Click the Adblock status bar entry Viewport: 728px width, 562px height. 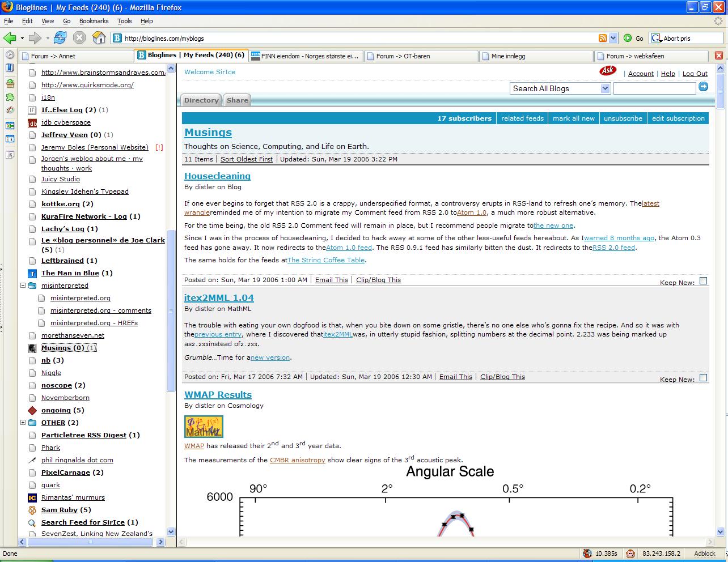click(705, 554)
